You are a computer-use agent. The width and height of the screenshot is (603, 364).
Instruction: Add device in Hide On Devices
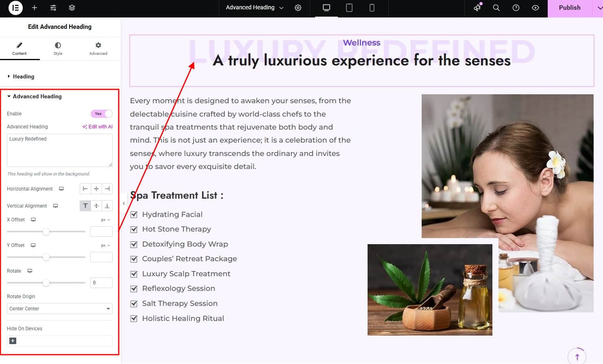[x=13, y=341]
